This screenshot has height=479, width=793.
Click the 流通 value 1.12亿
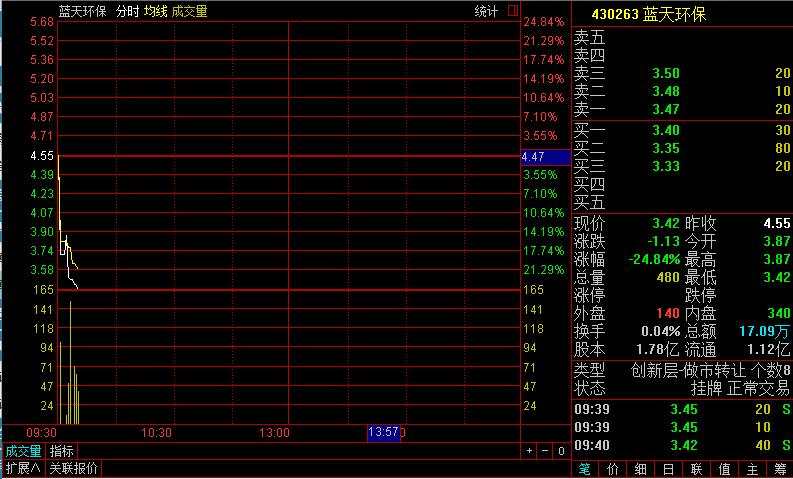click(x=768, y=350)
